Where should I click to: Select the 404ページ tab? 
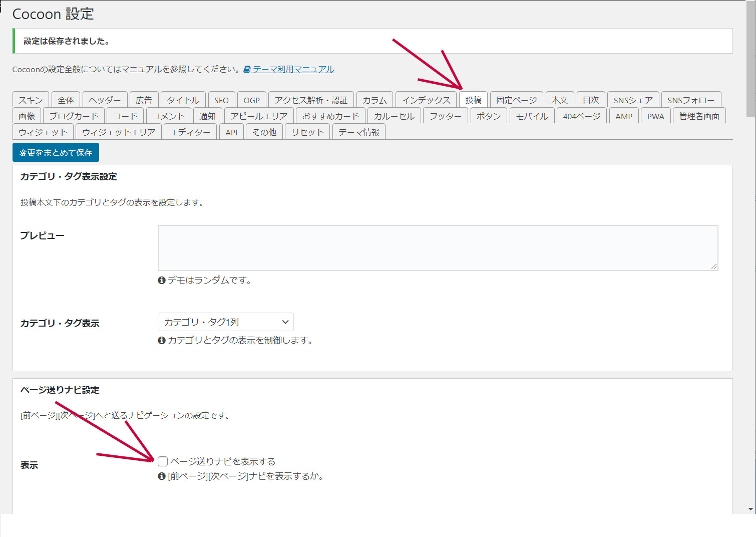(581, 116)
